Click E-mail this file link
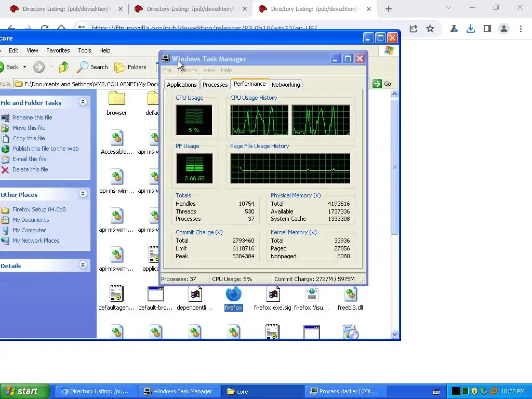Screen dimensions: 532x399 pyautogui.click(x=30, y=159)
